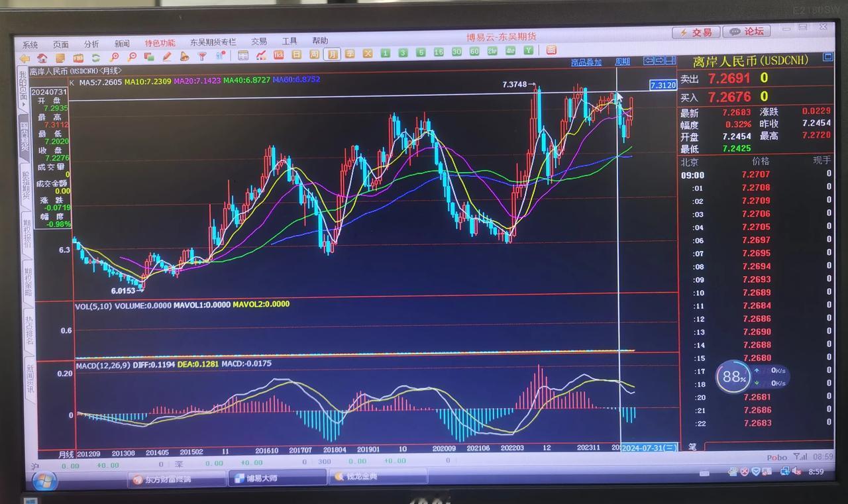848x504 pixels.
Task: Select the 30-minute period button
Action: 456,52
